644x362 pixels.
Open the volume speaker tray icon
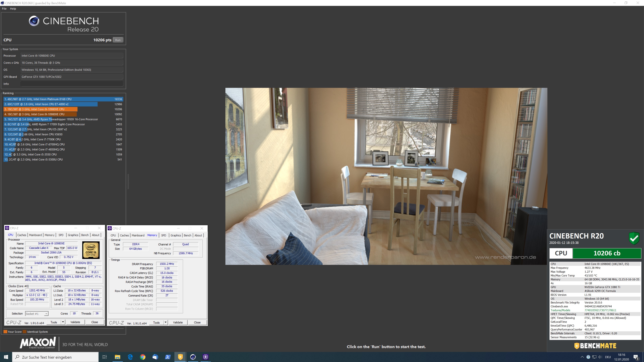pos(600,357)
